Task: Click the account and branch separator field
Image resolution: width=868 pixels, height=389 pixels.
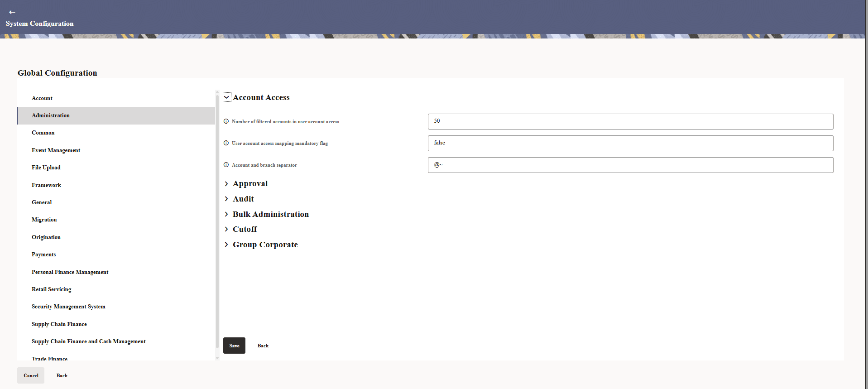Action: tap(630, 165)
